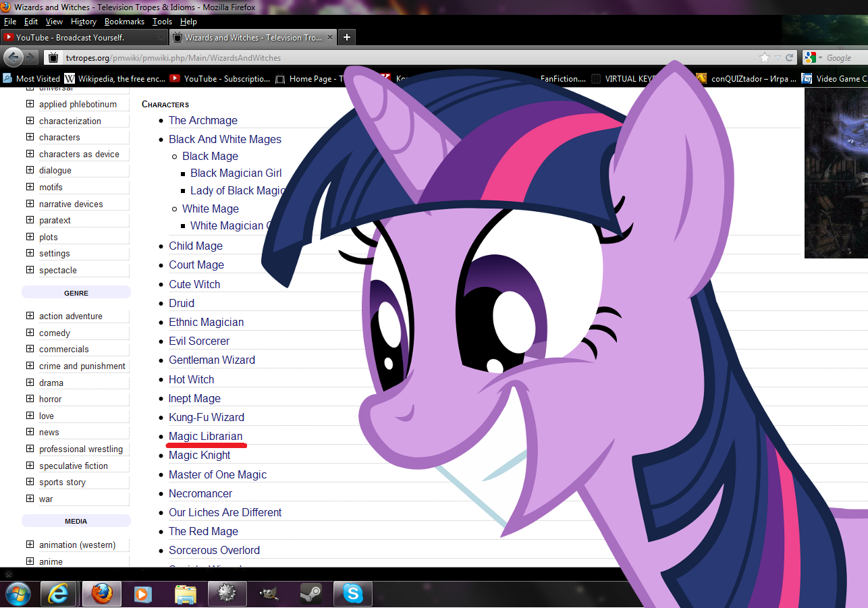Open the conQUIZtador bookmark
The width and height of the screenshot is (868, 608).
tap(747, 78)
